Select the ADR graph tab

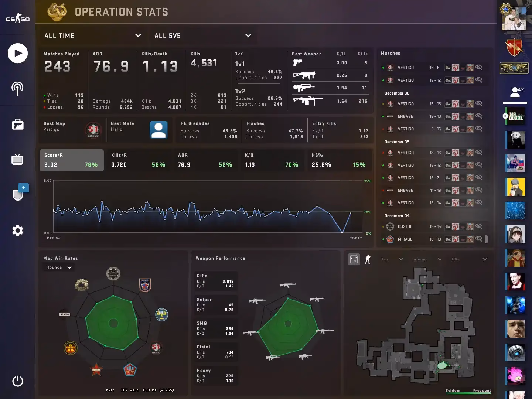[x=205, y=160]
